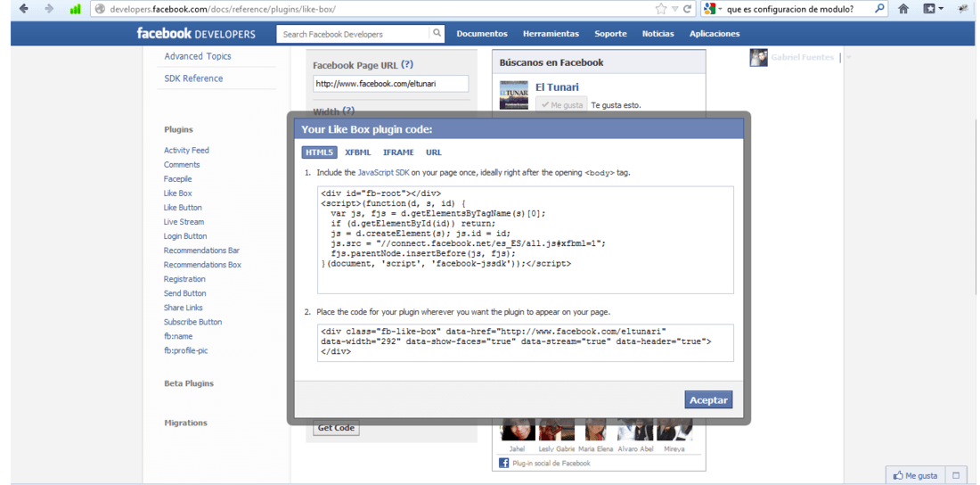Click Mireya's face thumbnail
This screenshot has height=485, width=980.
(674, 431)
